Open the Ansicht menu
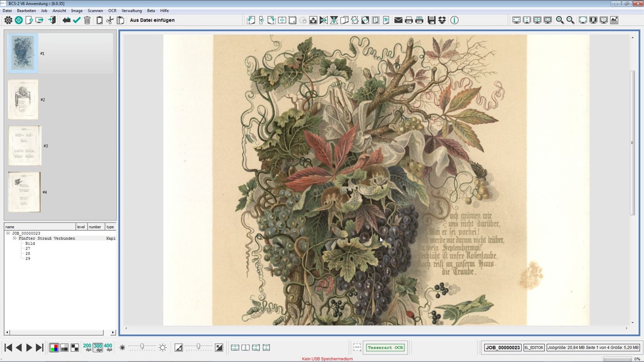Viewport: 644px width, 362px height. [59, 11]
